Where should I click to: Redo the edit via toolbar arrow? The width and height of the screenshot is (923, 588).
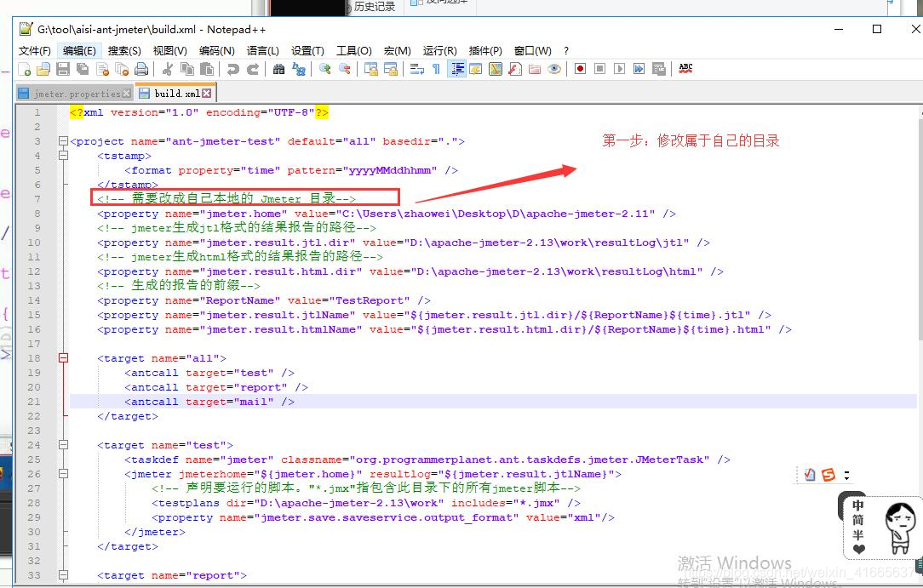(253, 70)
